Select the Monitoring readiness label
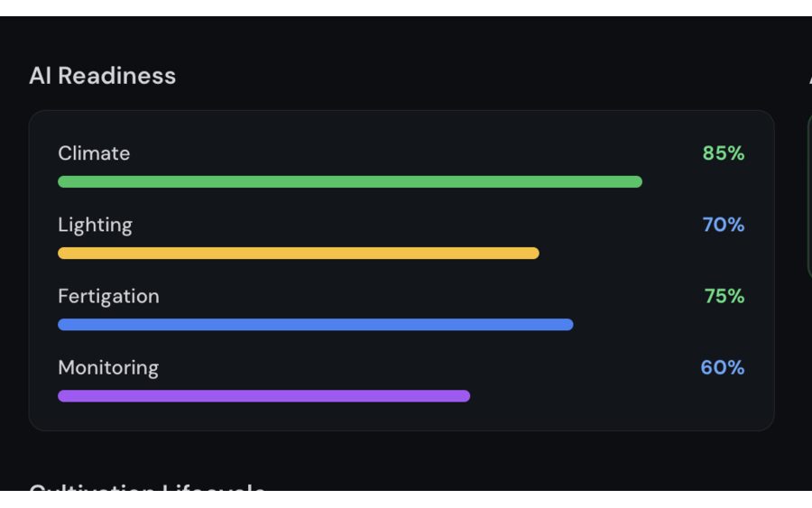This screenshot has width=812, height=508. 108,367
